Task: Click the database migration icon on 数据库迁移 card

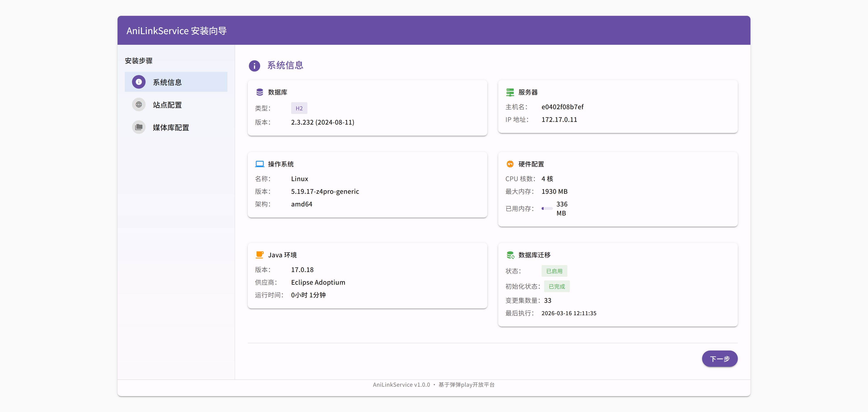Action: point(510,255)
